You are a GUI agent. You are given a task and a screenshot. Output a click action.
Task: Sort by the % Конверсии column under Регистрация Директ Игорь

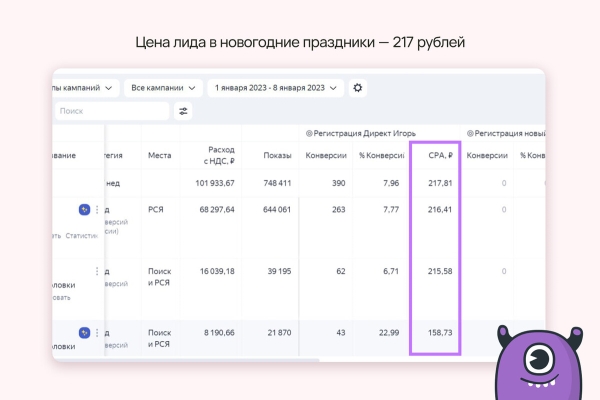tap(382, 155)
